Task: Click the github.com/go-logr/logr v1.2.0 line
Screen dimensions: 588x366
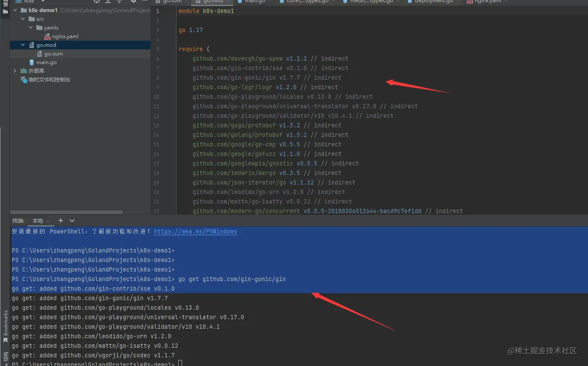Action: (265, 87)
